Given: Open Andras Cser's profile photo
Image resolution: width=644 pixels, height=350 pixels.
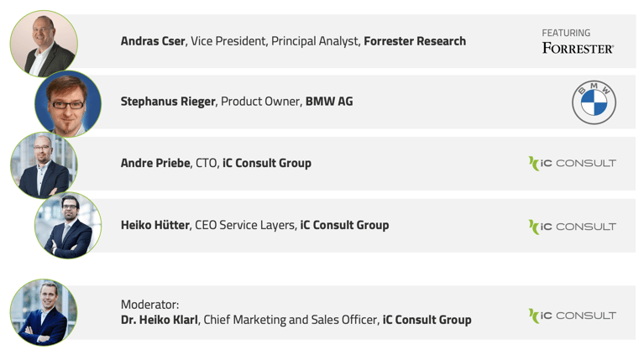Looking at the screenshot, I should coord(44,44).
